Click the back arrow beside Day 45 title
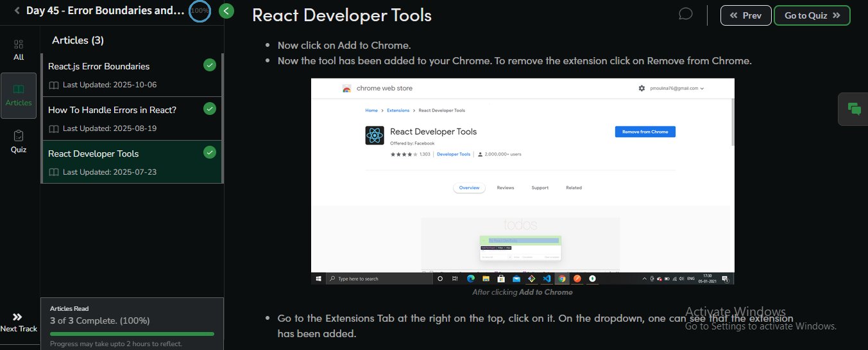Screen dimensions: 868x350 (17, 11)
